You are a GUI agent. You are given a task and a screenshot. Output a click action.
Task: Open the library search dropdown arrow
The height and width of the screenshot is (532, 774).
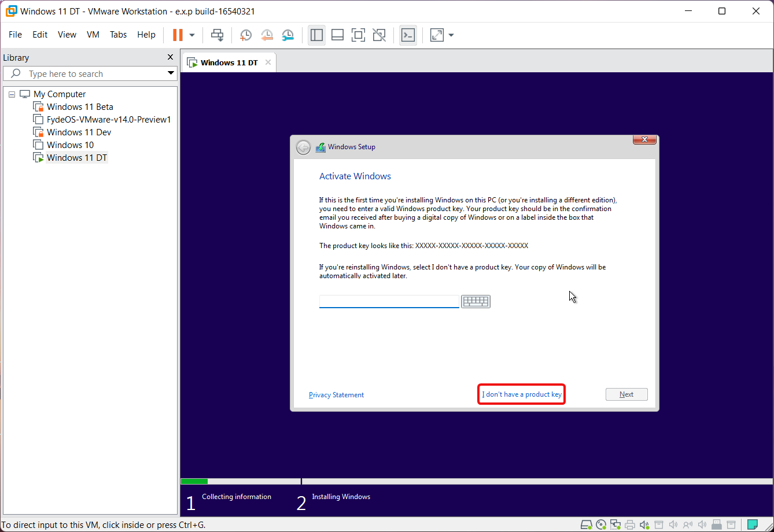171,73
